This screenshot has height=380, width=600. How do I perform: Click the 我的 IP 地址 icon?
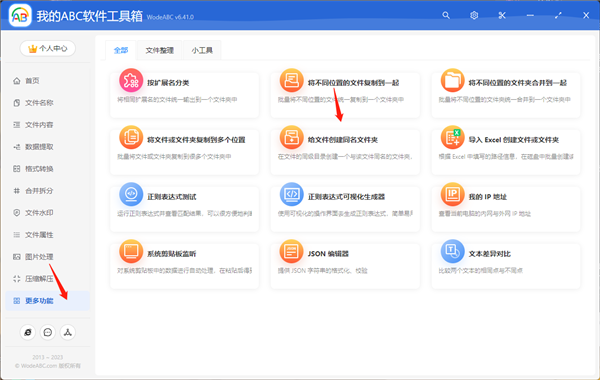pos(452,194)
